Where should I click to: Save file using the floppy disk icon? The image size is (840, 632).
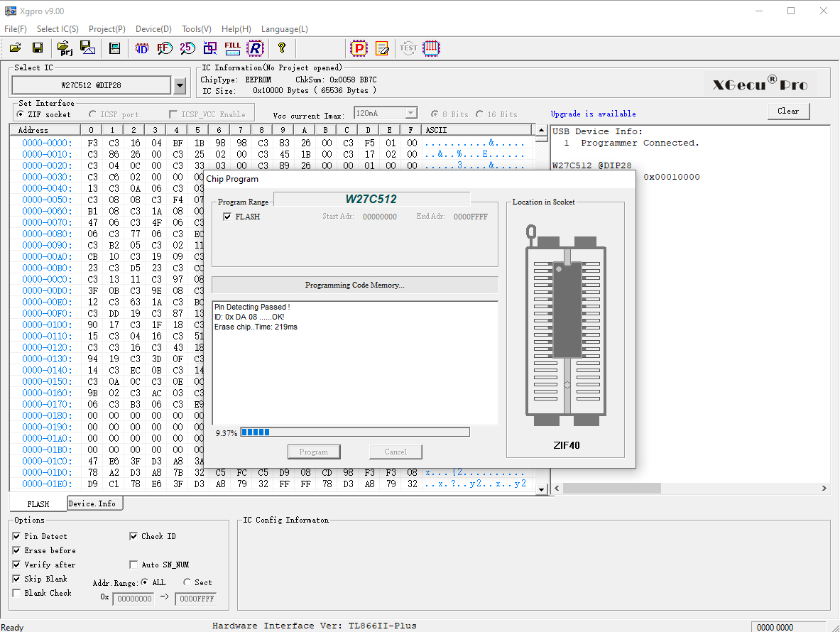point(38,48)
